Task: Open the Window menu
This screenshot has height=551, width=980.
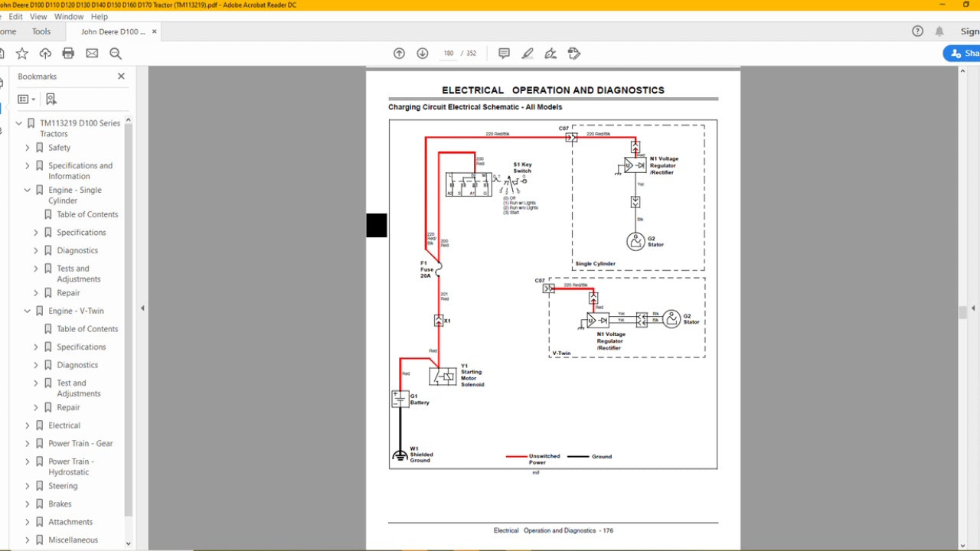Action: [x=69, y=17]
